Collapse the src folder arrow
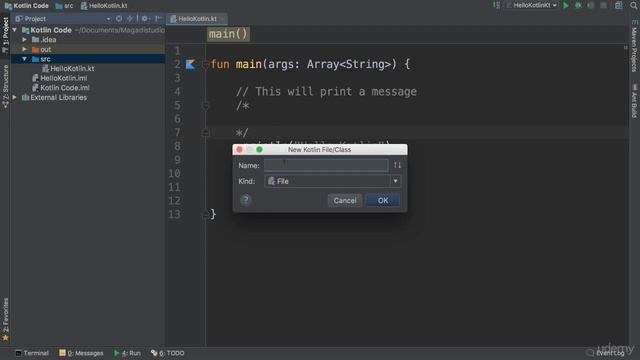This screenshot has width=640, height=360. click(x=25, y=59)
